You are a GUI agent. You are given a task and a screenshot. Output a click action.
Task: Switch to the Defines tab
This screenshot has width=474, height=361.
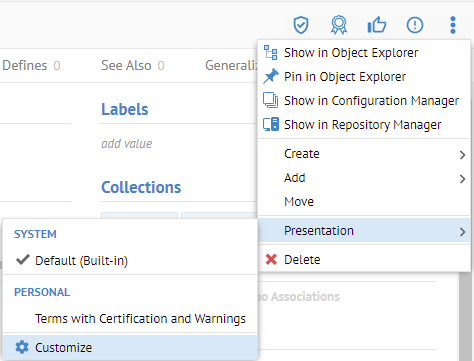pos(31,65)
